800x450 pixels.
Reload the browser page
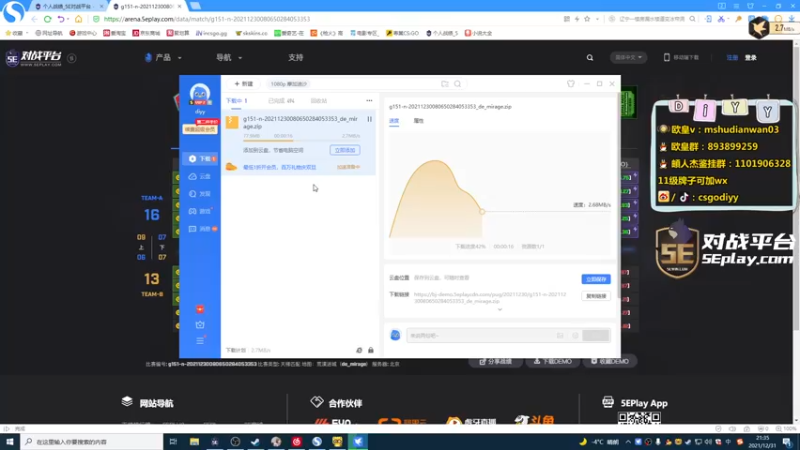pos(47,19)
